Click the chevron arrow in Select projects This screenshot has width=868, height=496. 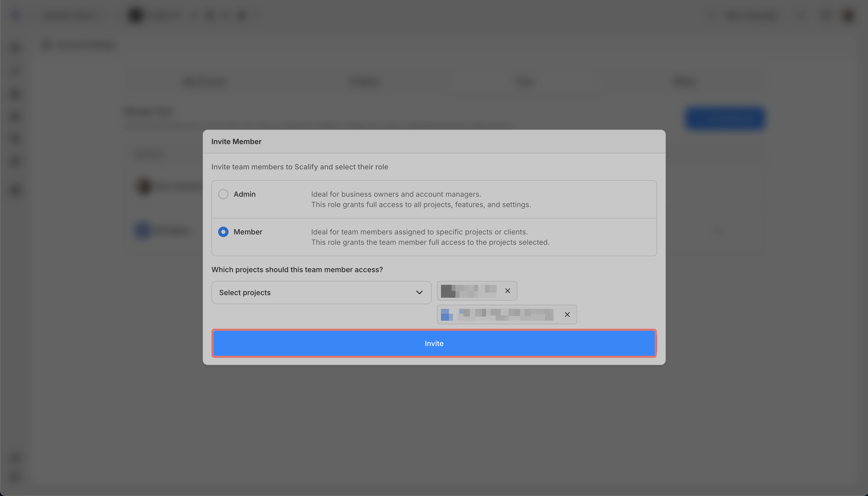[419, 292]
